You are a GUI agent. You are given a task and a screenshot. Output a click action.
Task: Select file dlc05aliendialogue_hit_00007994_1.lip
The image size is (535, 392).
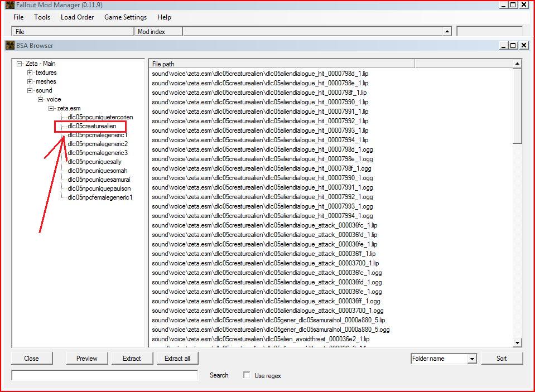[x=261, y=140]
